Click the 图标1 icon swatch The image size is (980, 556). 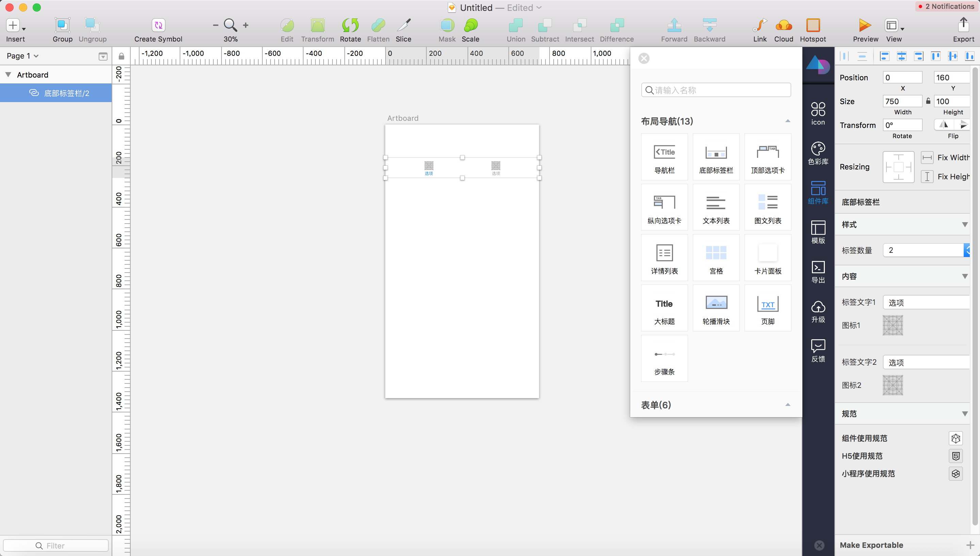pos(893,325)
